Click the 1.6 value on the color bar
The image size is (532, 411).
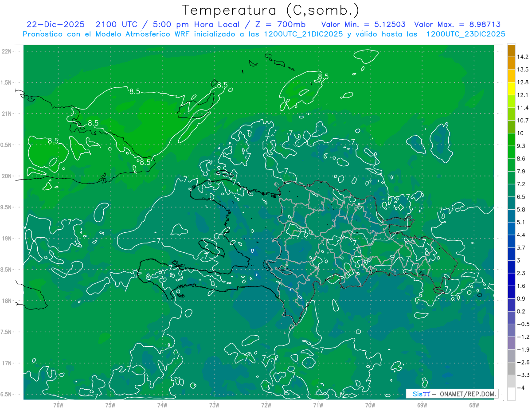pyautogui.click(x=521, y=286)
